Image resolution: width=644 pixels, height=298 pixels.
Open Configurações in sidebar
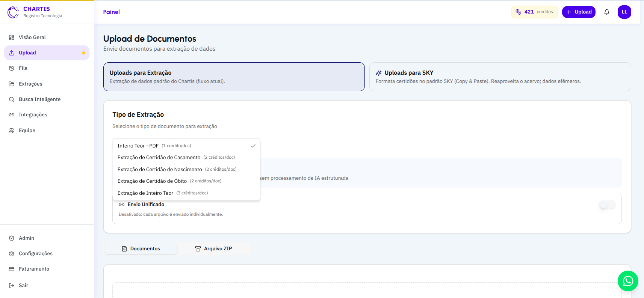coord(47,254)
